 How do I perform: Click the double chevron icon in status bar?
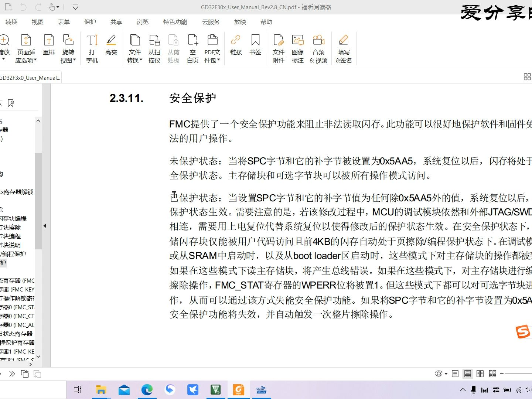click(12, 374)
